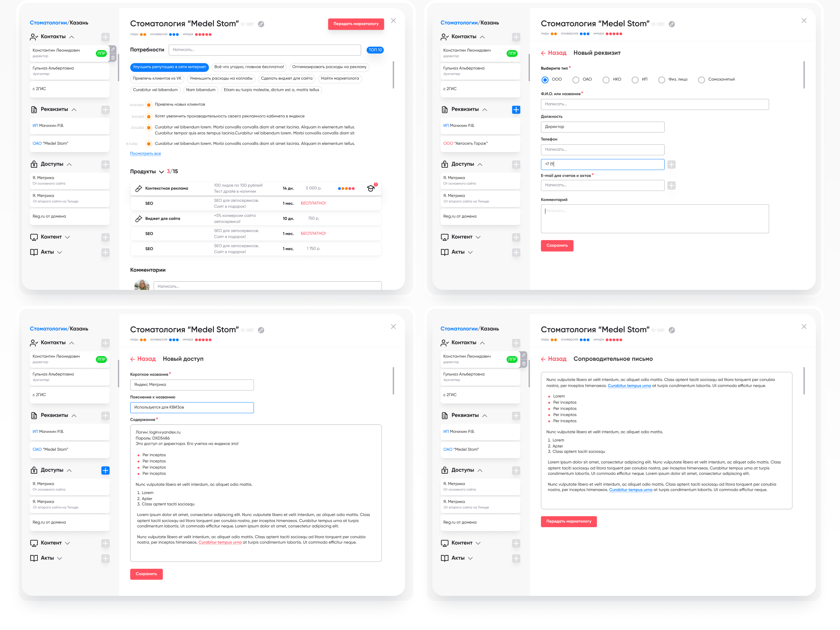Click edit pencil icon beside Передать маркетологу top button
Image resolution: width=840 pixels, height=630 pixels.
click(261, 24)
